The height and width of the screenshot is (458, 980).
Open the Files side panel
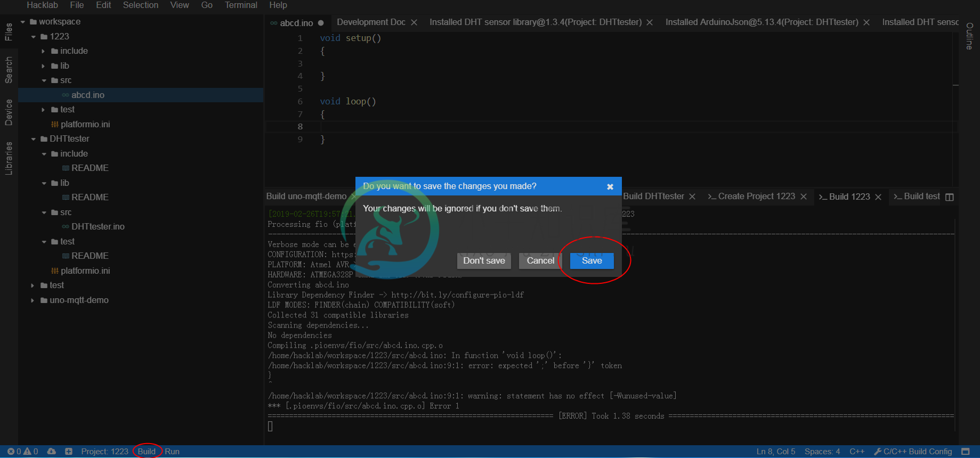(9, 32)
